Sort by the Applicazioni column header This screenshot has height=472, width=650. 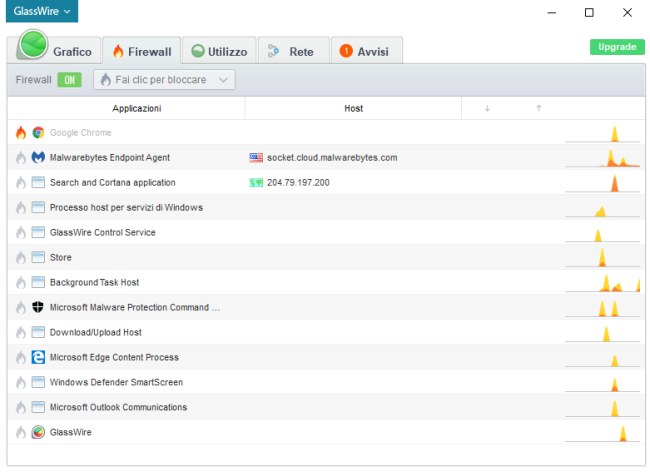pos(136,109)
